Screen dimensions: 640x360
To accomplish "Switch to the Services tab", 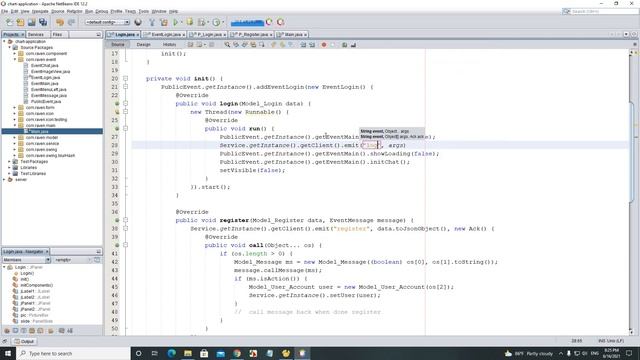I will click(36, 35).
